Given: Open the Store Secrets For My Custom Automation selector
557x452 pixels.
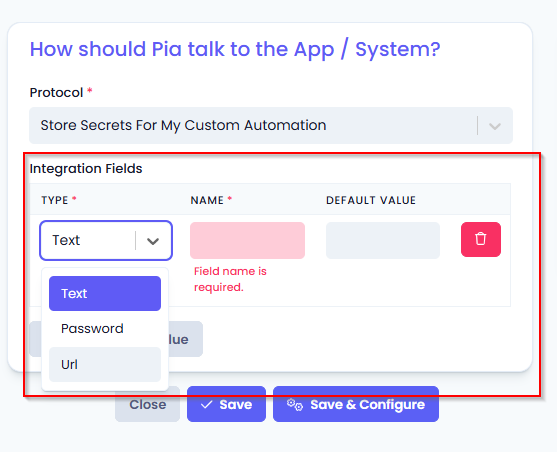Looking at the screenshot, I should tap(271, 126).
